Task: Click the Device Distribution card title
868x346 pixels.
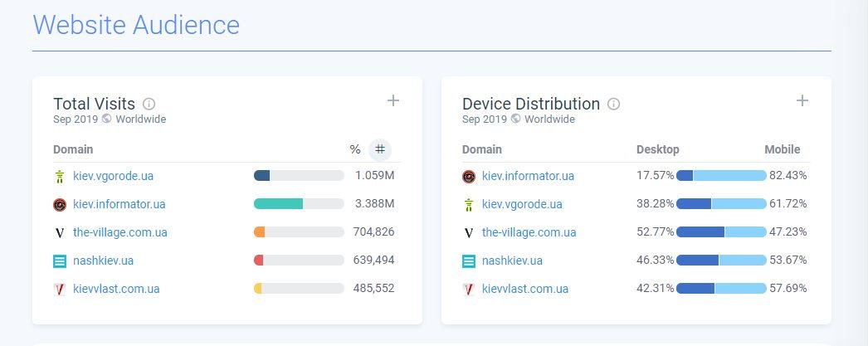Action: (531, 104)
